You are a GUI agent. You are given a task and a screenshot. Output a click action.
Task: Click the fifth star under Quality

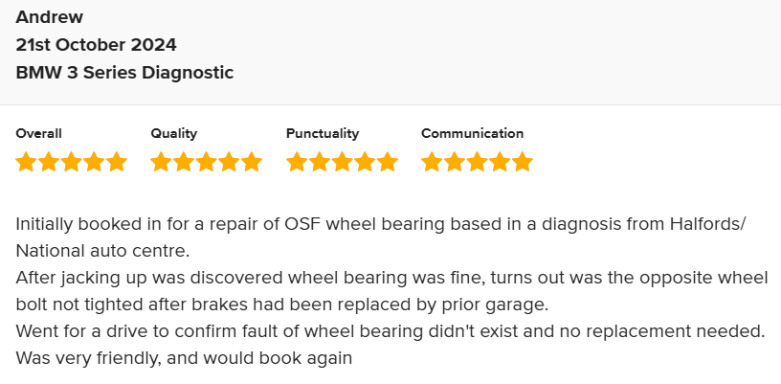point(252,162)
